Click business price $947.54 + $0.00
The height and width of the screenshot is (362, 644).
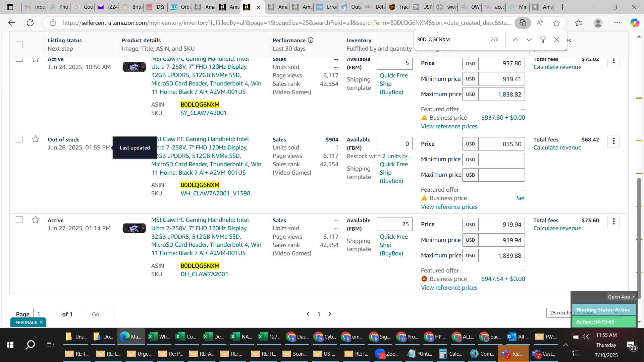(x=503, y=279)
